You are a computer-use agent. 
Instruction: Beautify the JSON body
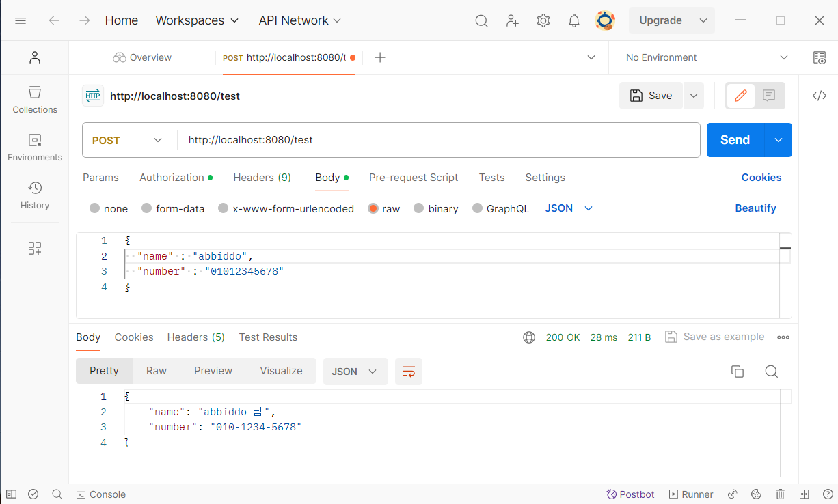(755, 208)
